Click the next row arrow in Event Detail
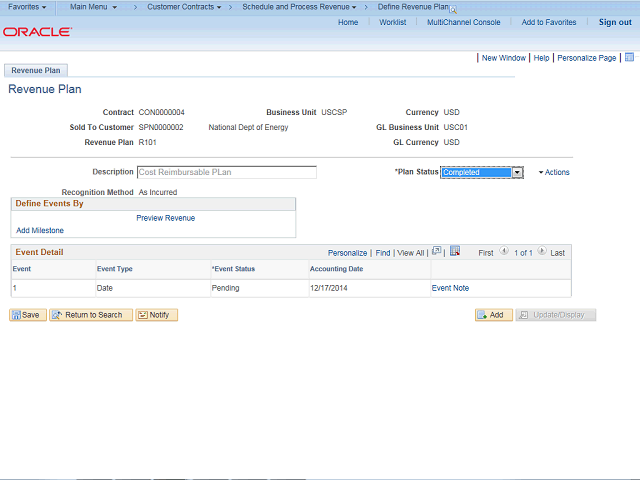The image size is (640, 480). pos(542,251)
